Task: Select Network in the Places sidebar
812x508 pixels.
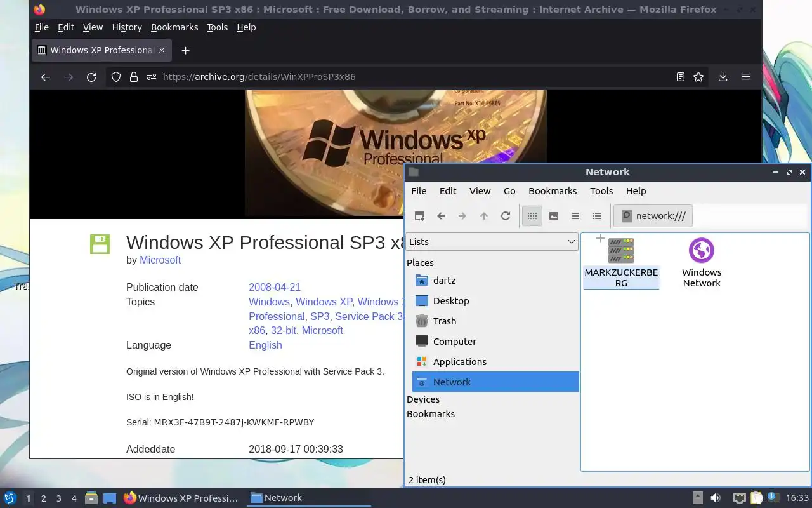Action: [495, 382]
